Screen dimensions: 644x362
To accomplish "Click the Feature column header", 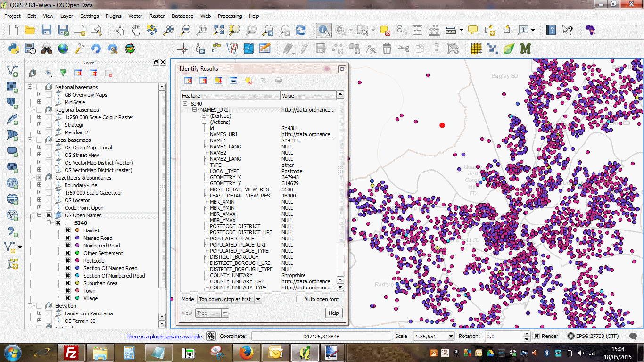I will (x=230, y=95).
